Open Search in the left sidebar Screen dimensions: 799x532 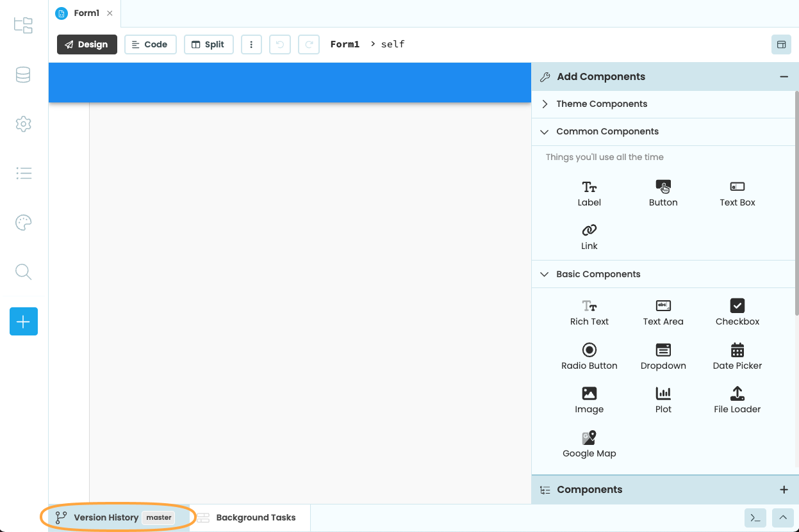point(23,271)
